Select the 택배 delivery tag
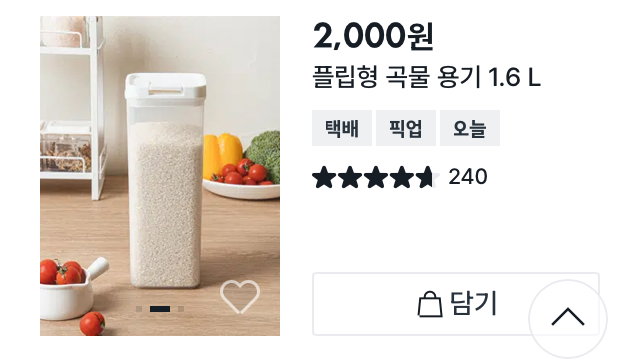 (342, 128)
